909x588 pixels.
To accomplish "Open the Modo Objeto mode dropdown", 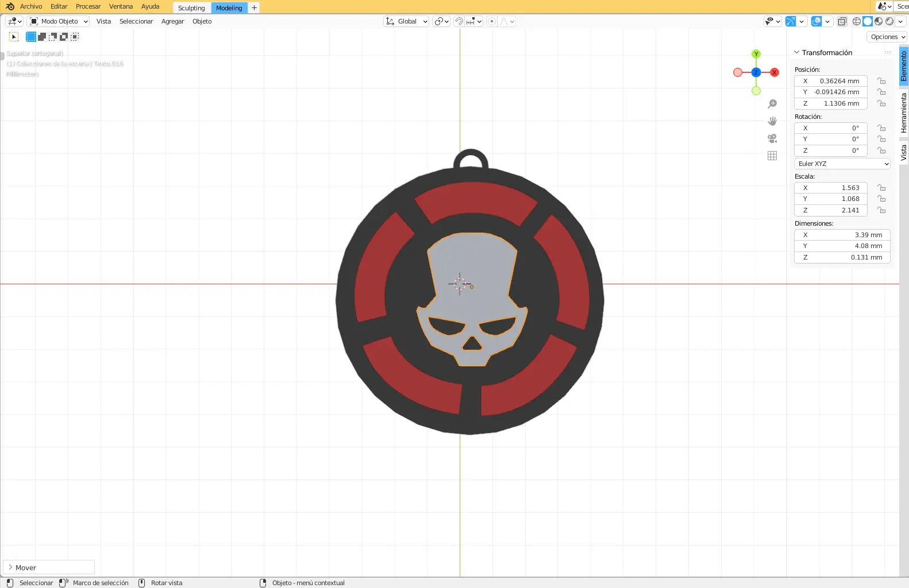I will [x=59, y=21].
